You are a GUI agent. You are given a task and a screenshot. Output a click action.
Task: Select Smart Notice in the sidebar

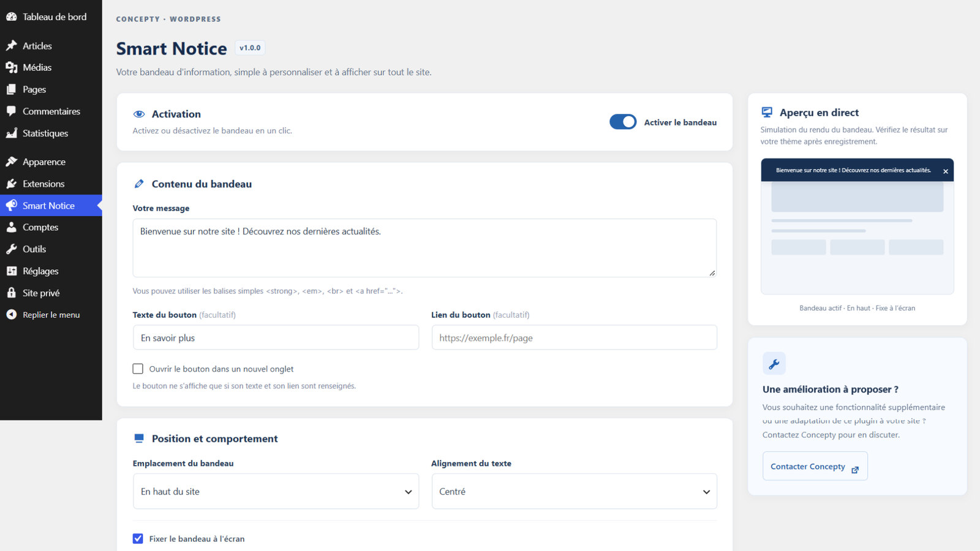tap(51, 206)
